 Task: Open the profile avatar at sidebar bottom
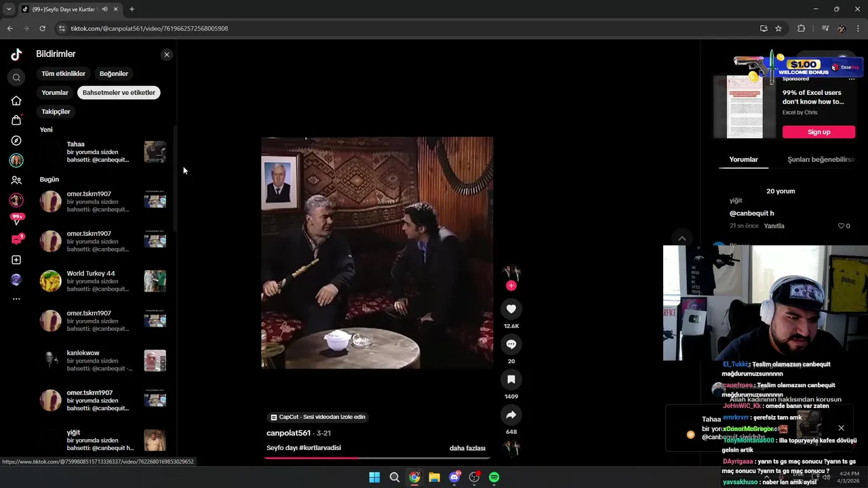[x=16, y=280]
